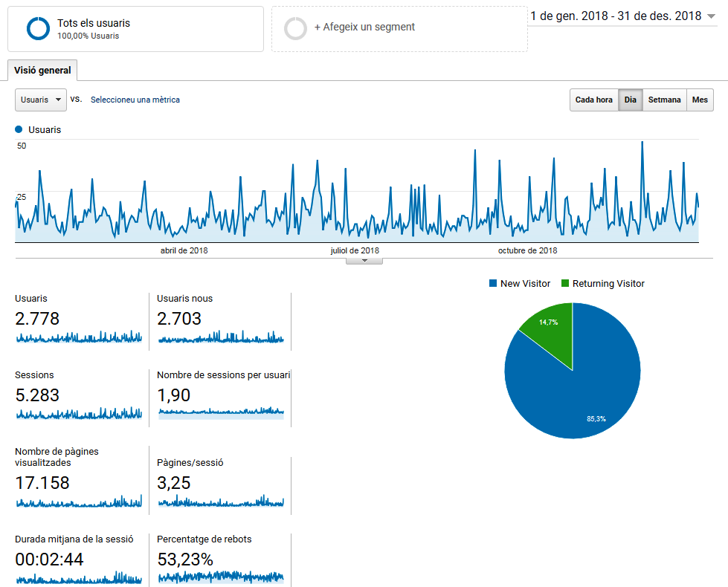Switch chart to Dia view
Viewport: 728px width, 587px height.
(x=630, y=100)
